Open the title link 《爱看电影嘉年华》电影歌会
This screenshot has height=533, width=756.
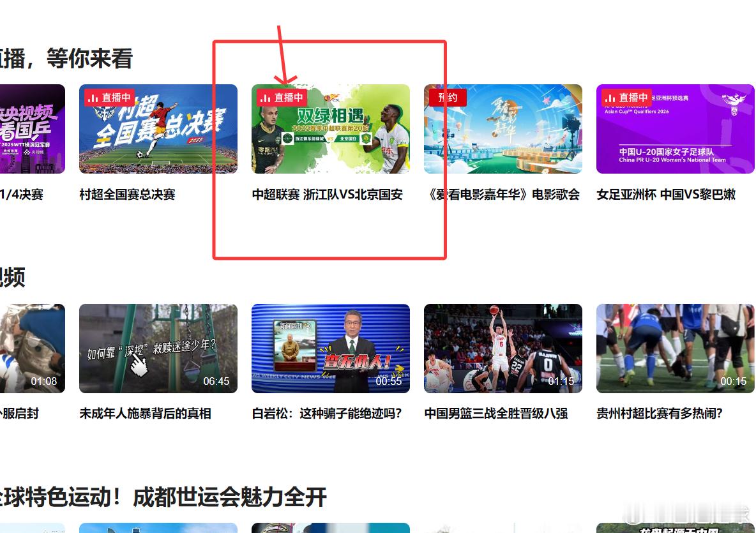502,194
